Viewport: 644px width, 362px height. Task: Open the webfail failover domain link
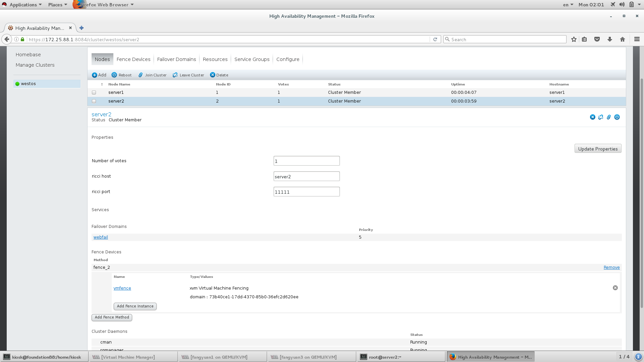pos(101,237)
